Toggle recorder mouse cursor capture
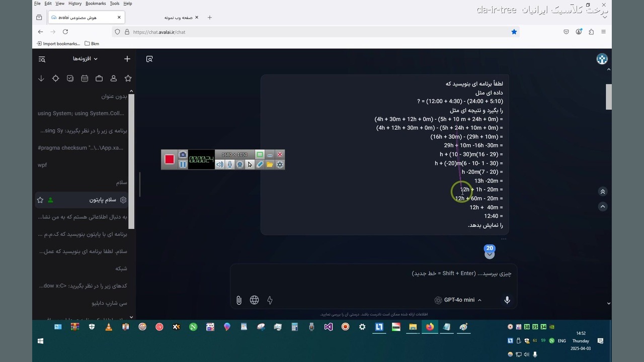 tap(250, 164)
